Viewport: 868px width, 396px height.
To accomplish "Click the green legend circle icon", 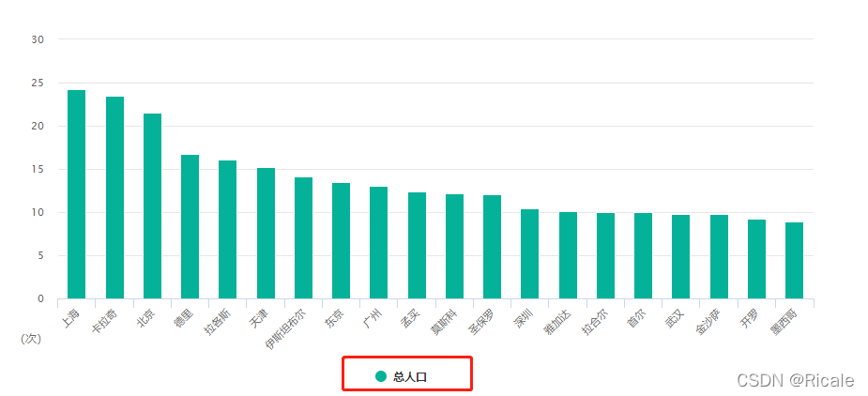I will [x=381, y=376].
